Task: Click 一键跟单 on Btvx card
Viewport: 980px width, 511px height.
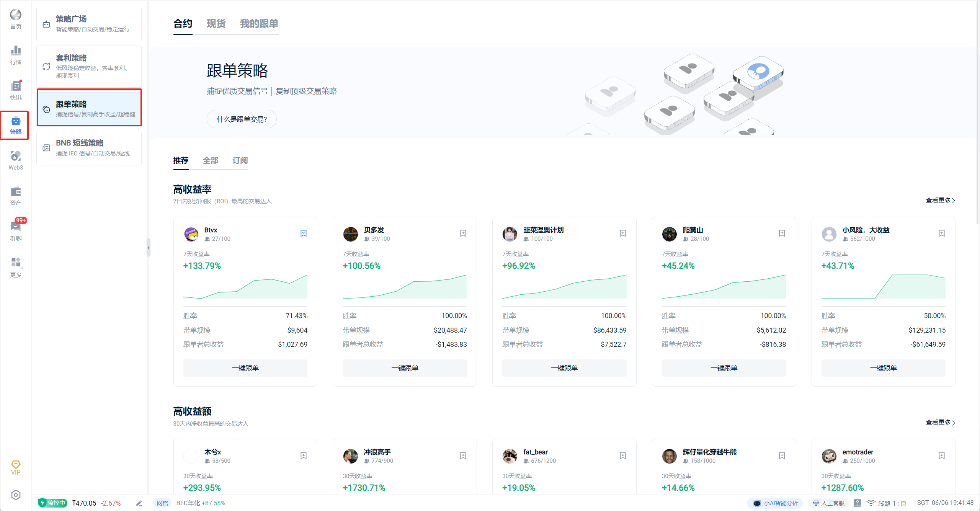Action: click(245, 368)
